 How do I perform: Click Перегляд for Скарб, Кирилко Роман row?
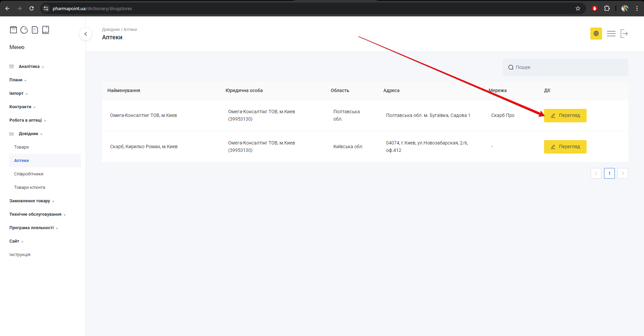tap(565, 147)
